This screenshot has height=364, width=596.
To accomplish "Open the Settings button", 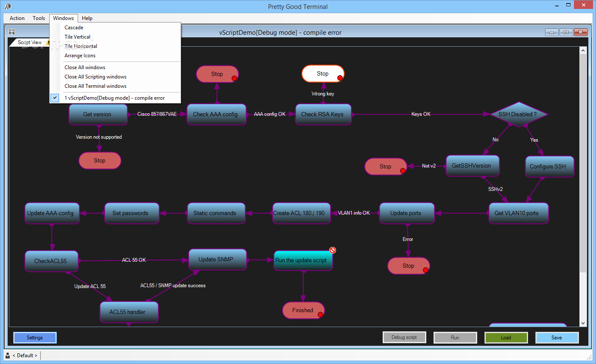I will (x=35, y=338).
